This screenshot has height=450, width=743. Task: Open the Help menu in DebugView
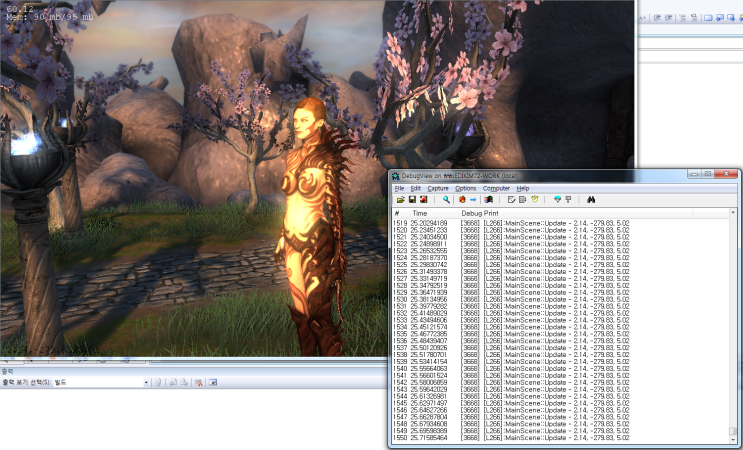click(x=523, y=189)
